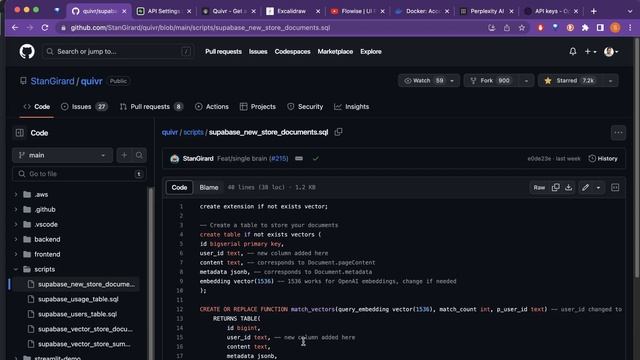Switch to the Issues tab
Image resolution: width=640 pixels, height=360 pixels.
[x=84, y=107]
